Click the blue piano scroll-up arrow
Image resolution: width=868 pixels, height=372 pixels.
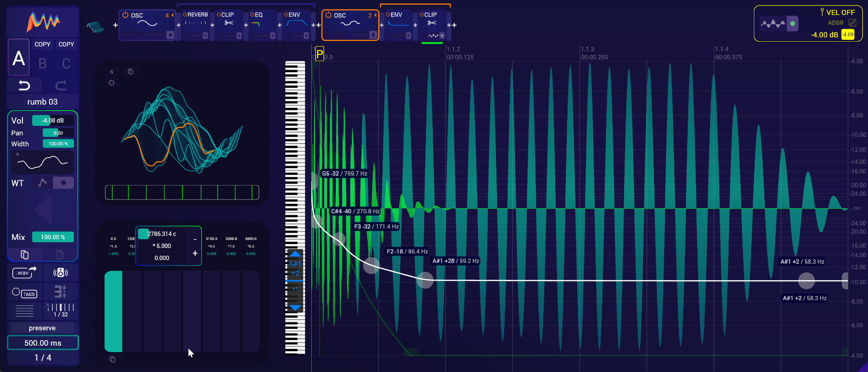pos(295,254)
